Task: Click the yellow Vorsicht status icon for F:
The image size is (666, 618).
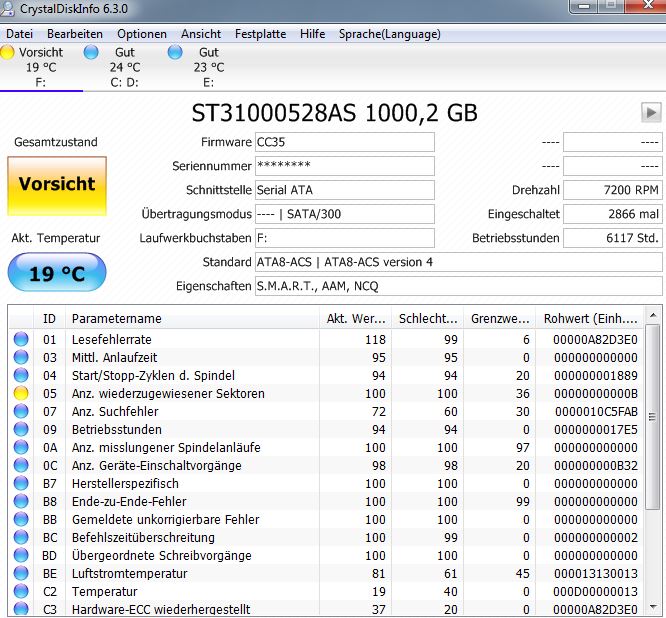Action: [7, 52]
